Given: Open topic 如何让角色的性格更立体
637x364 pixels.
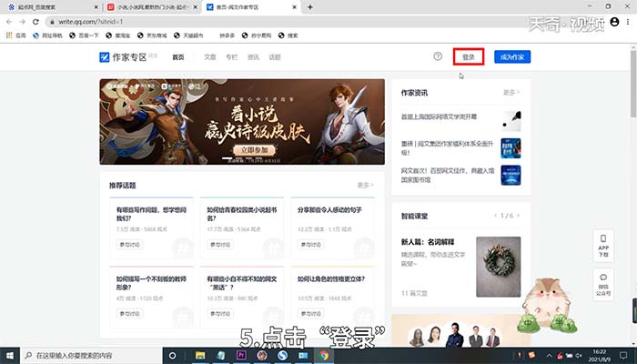Looking at the screenshot, I should [x=331, y=279].
